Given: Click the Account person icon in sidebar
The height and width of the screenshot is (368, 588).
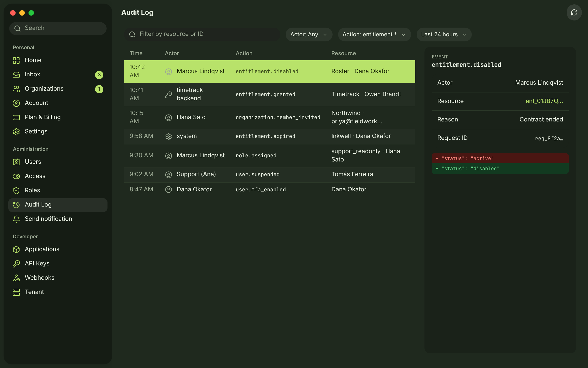Looking at the screenshot, I should tap(16, 103).
